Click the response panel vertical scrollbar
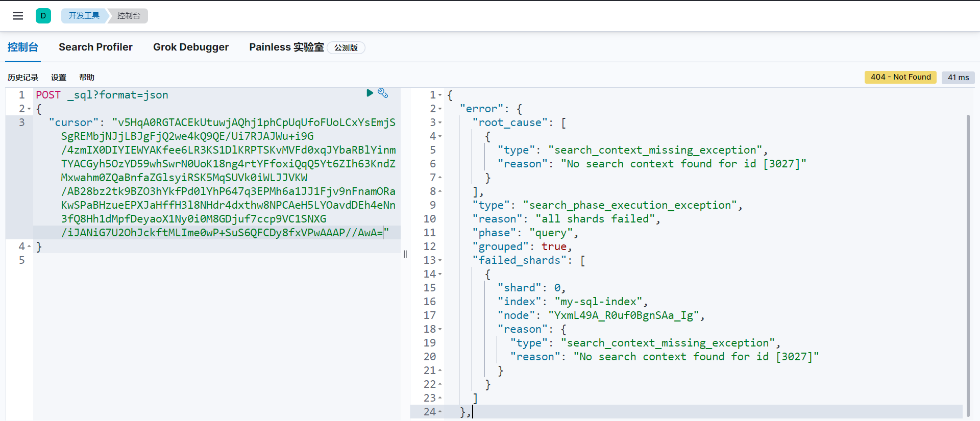Screen dimensions: 980x421 (968, 255)
